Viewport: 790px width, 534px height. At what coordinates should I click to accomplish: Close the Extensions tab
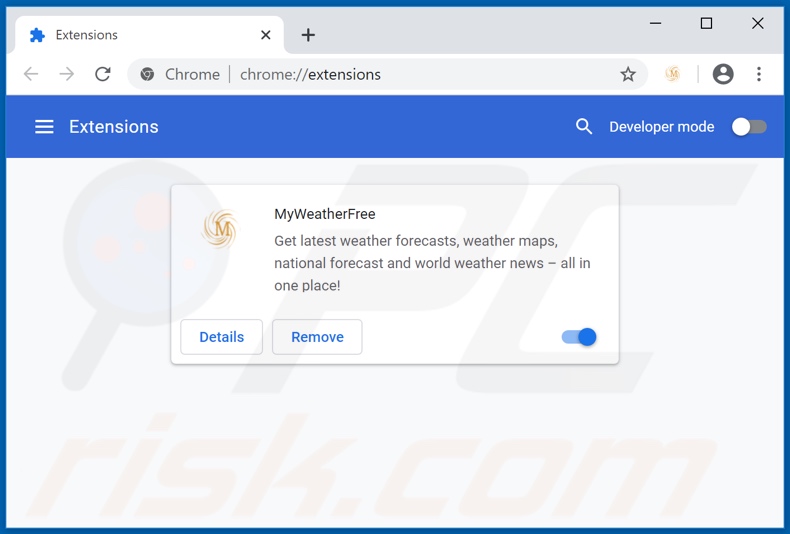coord(266,35)
